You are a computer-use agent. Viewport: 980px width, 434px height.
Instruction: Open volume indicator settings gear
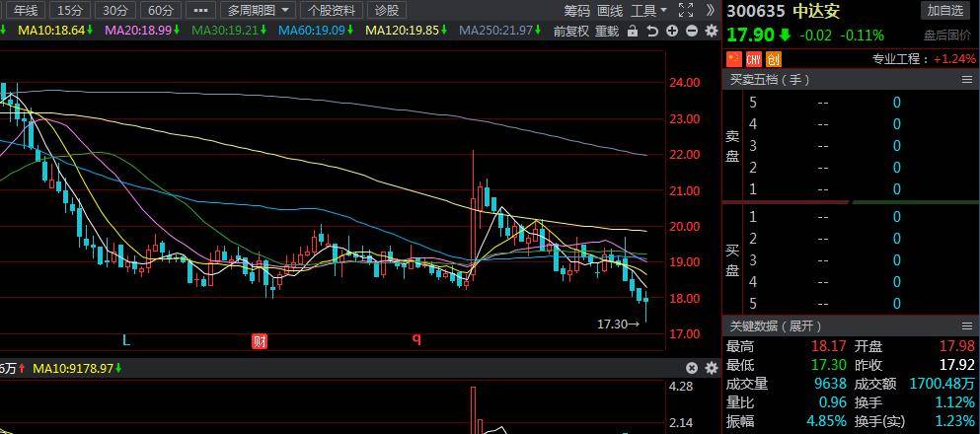[711, 368]
